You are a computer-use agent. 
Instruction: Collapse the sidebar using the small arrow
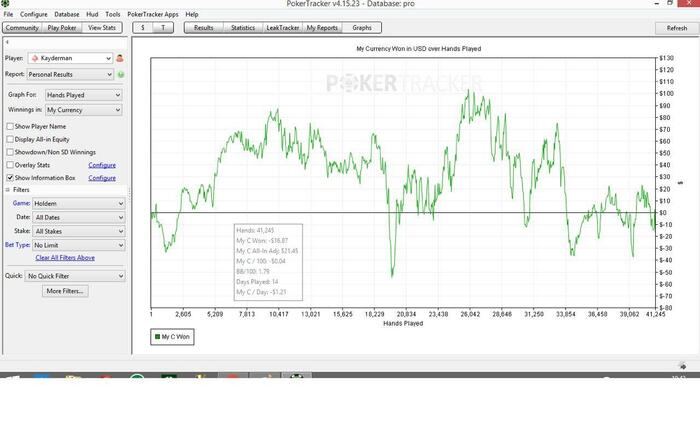(x=7, y=42)
